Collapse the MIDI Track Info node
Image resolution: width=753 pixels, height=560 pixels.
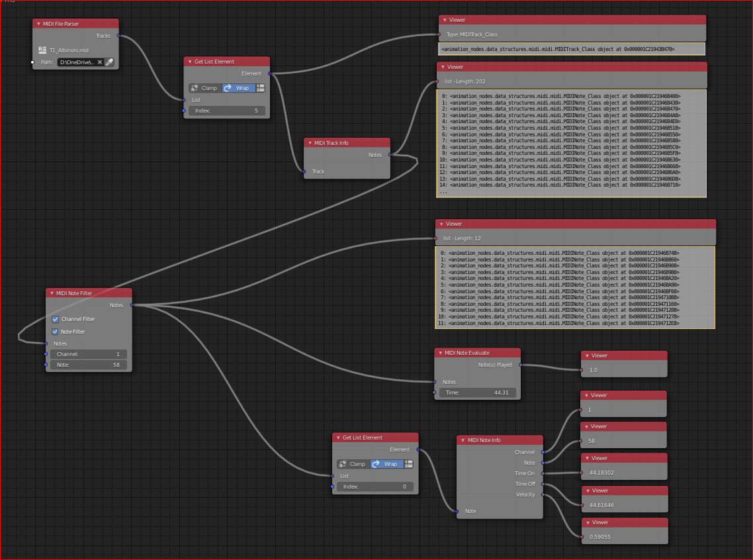[x=310, y=142]
